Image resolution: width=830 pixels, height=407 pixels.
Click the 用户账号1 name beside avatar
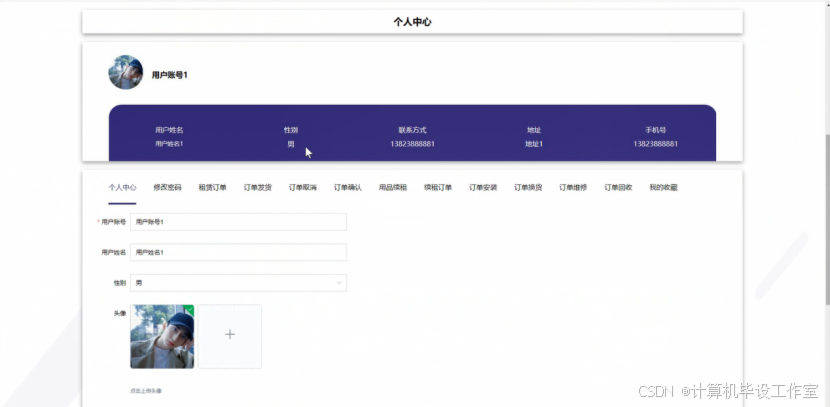[169, 75]
